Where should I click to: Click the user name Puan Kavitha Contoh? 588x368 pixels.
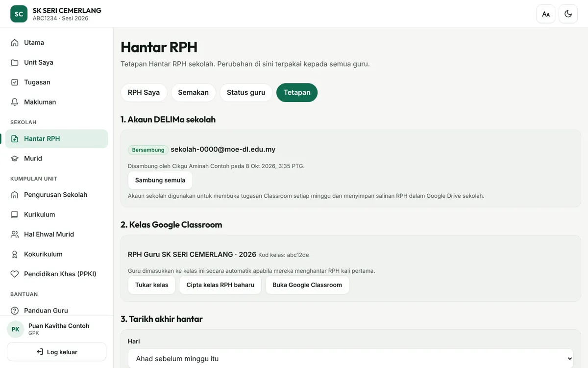pyautogui.click(x=59, y=326)
